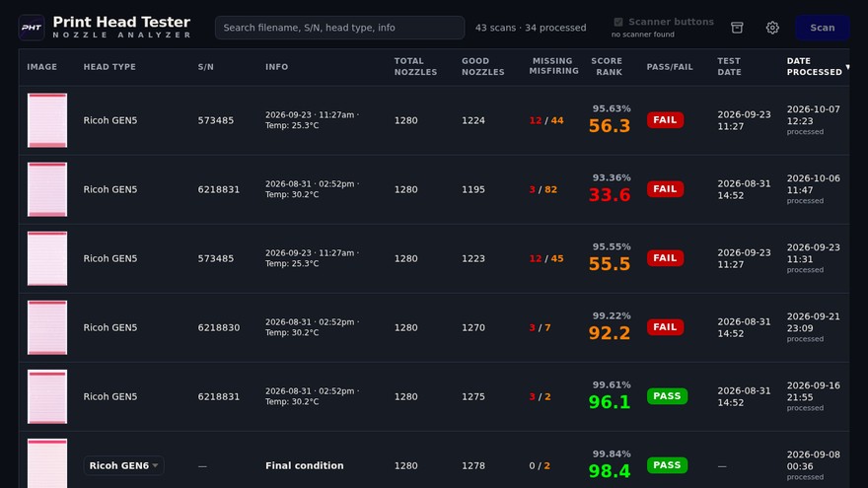Open settings via the gear icon
868x488 pixels.
point(772,28)
